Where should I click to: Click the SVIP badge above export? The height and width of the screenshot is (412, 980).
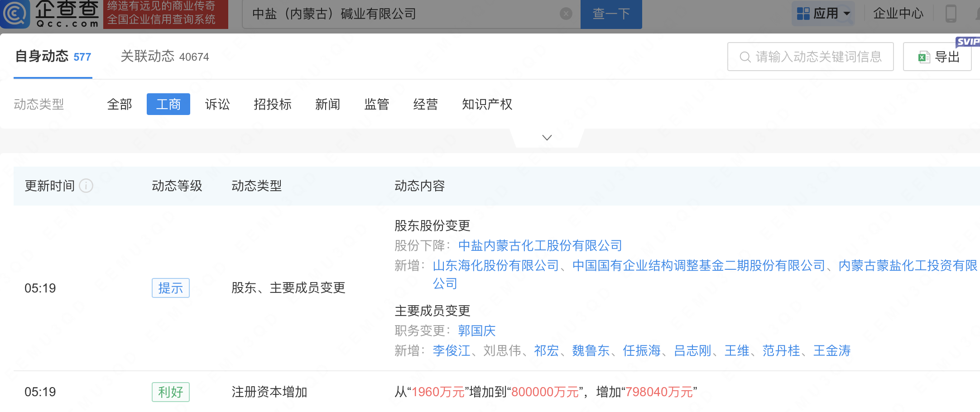(x=968, y=42)
